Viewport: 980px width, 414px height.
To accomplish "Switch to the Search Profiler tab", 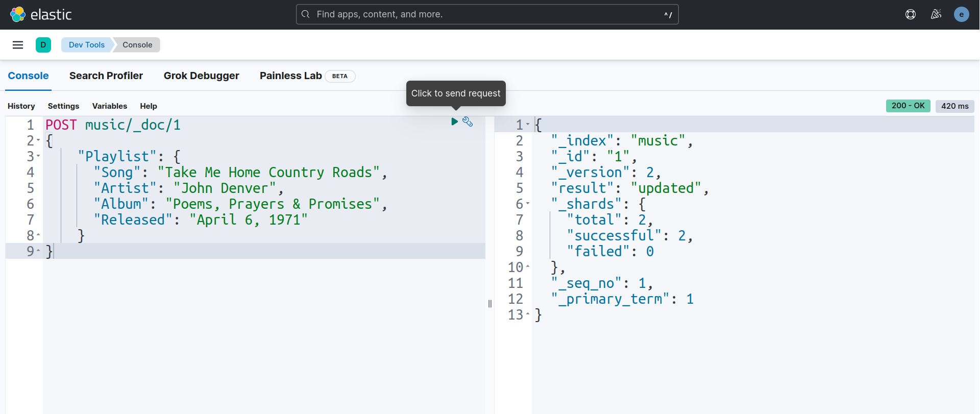I will pyautogui.click(x=106, y=76).
